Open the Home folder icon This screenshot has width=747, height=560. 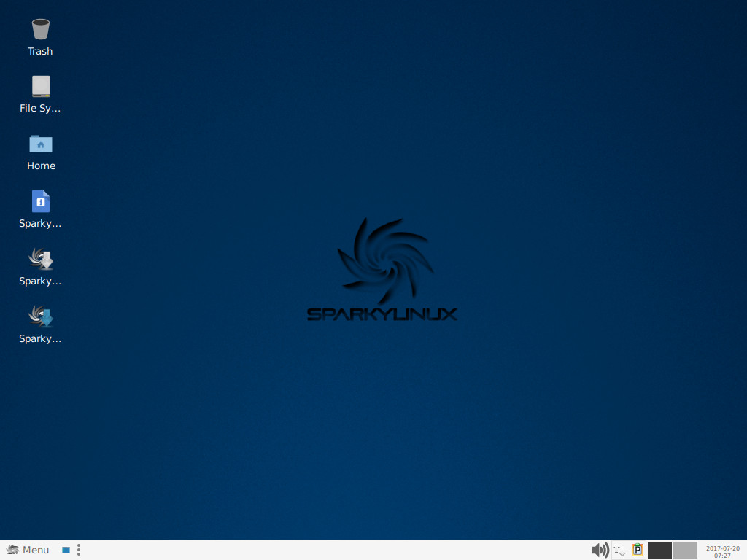click(41, 144)
